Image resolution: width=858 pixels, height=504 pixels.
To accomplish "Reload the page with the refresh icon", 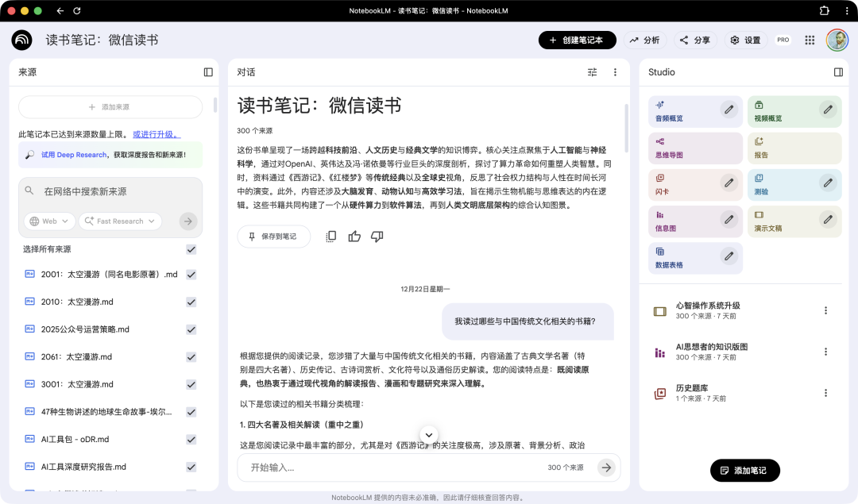I will click(x=77, y=10).
